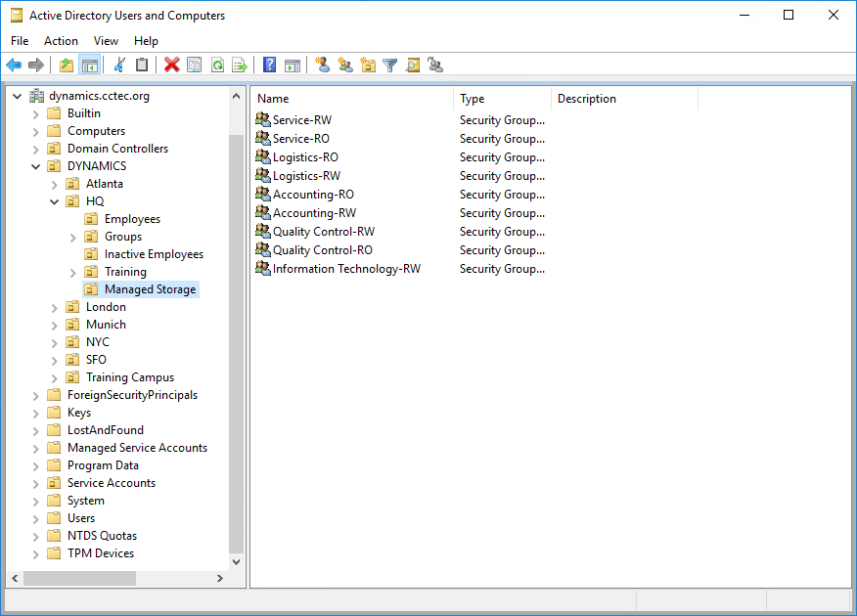Click the Cut scissors icon
The height and width of the screenshot is (616, 857).
point(119,66)
